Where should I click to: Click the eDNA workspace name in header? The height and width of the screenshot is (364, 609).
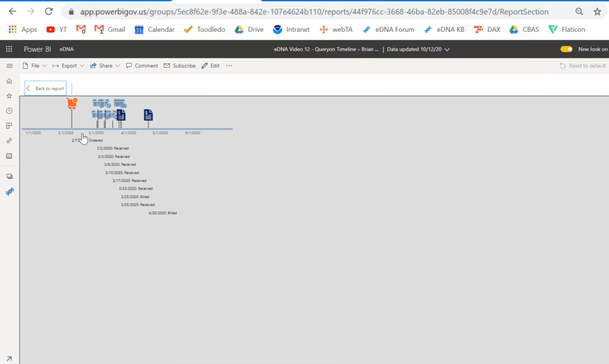[x=67, y=49]
